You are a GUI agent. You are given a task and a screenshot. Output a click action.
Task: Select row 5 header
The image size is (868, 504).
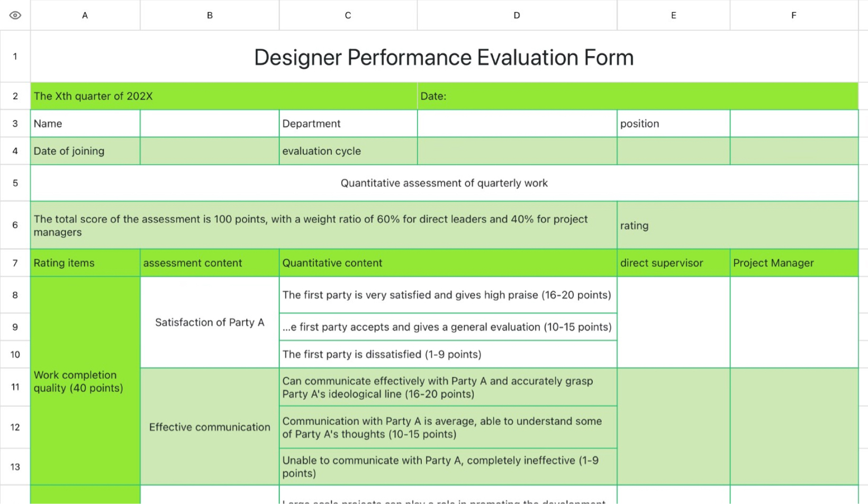(x=15, y=183)
